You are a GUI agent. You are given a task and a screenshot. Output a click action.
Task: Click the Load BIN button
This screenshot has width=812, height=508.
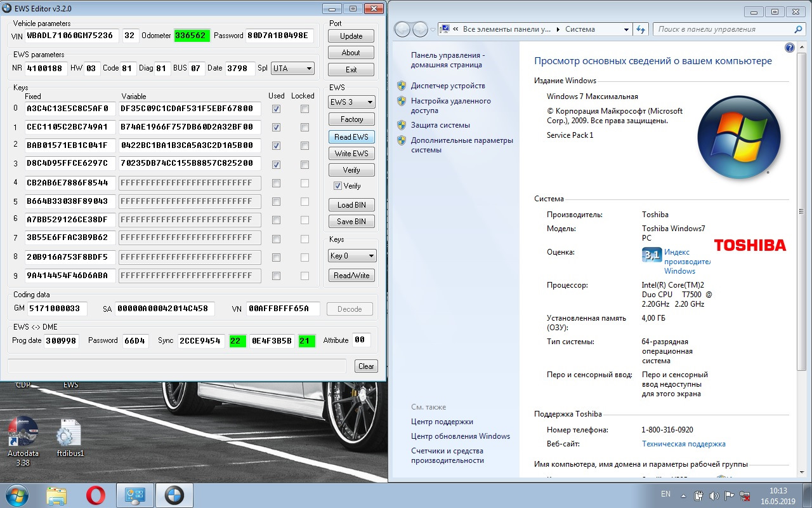pyautogui.click(x=351, y=205)
